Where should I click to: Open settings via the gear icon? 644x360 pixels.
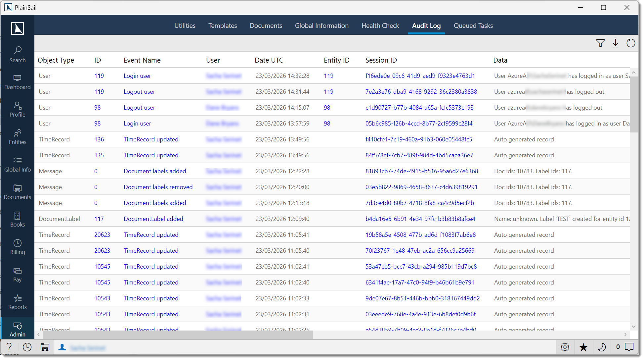(x=565, y=347)
